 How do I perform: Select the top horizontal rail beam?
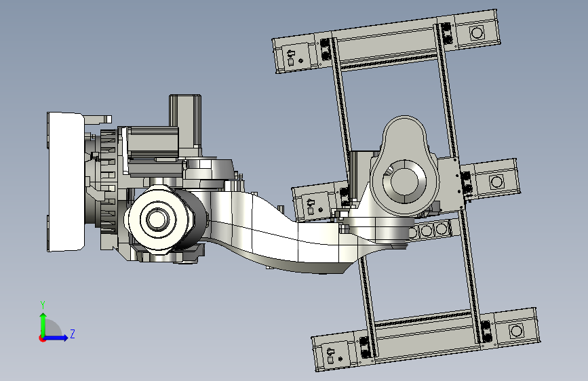tap(387, 41)
